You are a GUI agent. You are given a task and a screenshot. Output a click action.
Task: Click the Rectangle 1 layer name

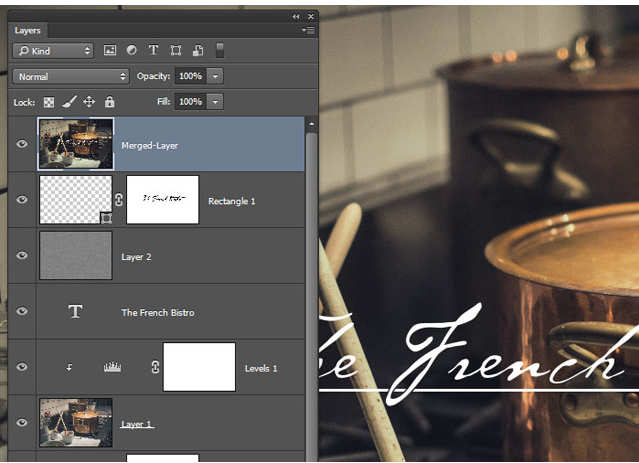[231, 201]
